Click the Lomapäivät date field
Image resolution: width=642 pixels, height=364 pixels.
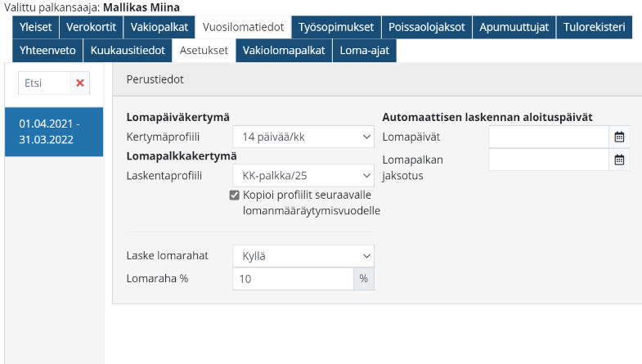coord(549,137)
